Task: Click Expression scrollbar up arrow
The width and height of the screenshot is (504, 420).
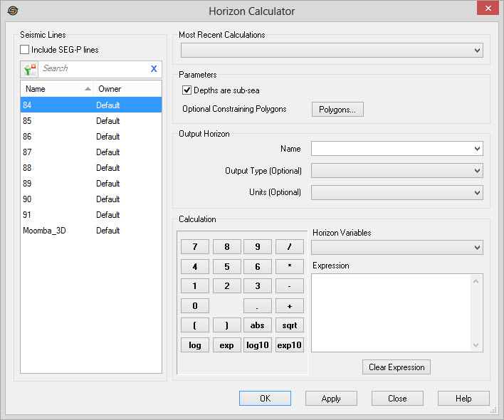Action: point(476,281)
